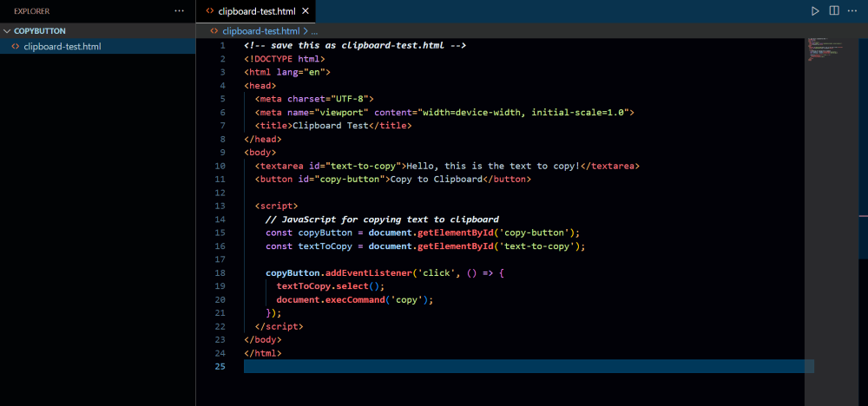Click the breadcrumb ellipsis after the chevron
868x406 pixels.
(x=314, y=31)
